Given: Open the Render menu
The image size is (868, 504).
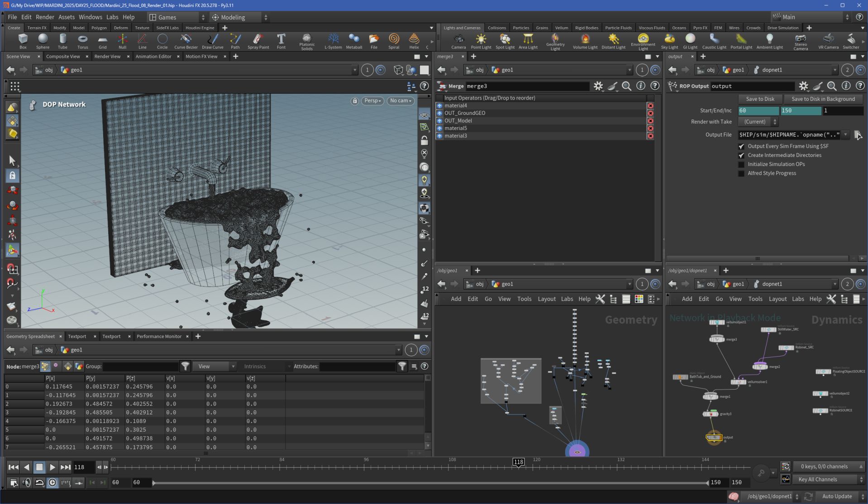Looking at the screenshot, I should [x=45, y=17].
